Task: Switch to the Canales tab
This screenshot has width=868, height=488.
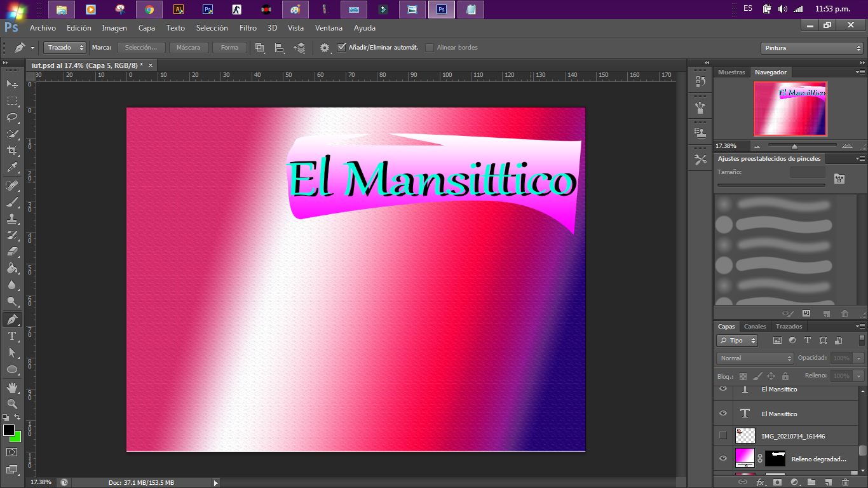Action: tap(755, 327)
